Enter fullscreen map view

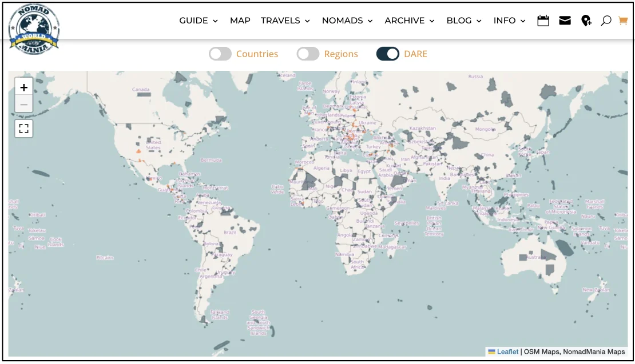23,129
